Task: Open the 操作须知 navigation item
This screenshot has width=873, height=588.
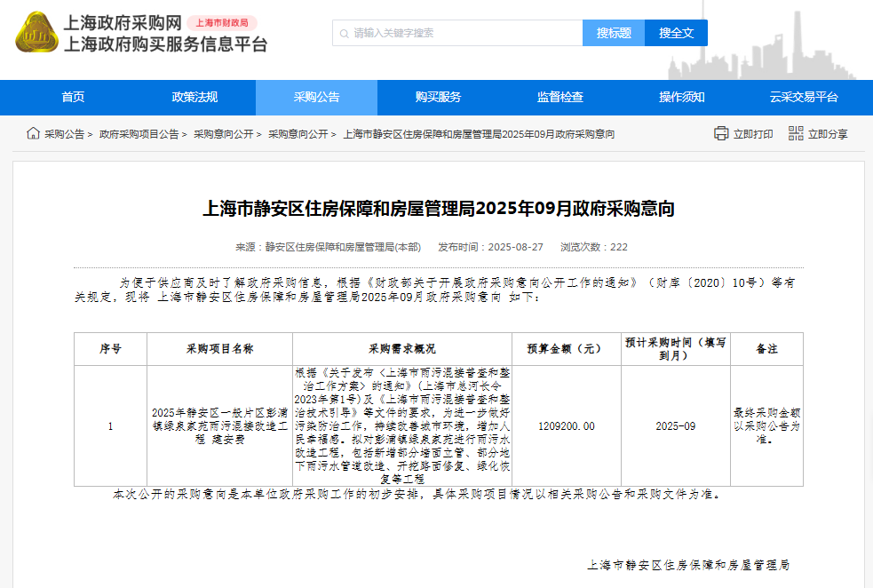Action: coord(681,98)
